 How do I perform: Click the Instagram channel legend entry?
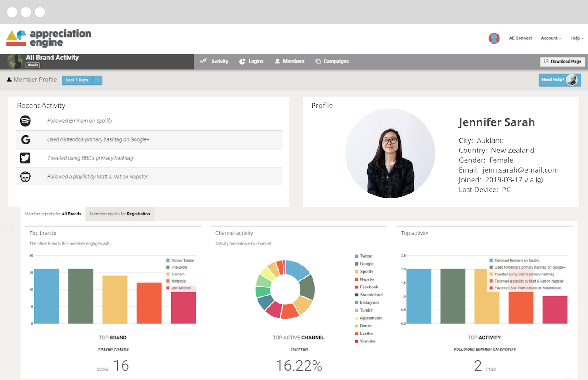(367, 303)
